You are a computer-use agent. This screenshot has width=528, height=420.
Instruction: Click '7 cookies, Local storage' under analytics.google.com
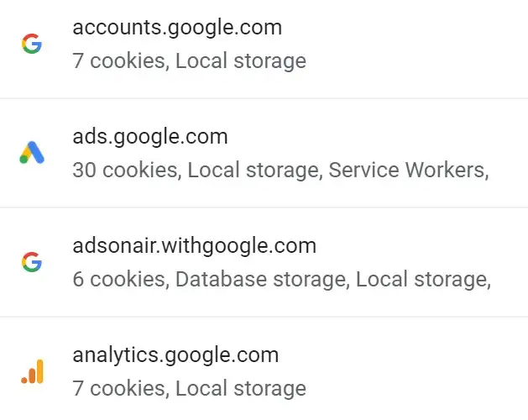coord(189,388)
